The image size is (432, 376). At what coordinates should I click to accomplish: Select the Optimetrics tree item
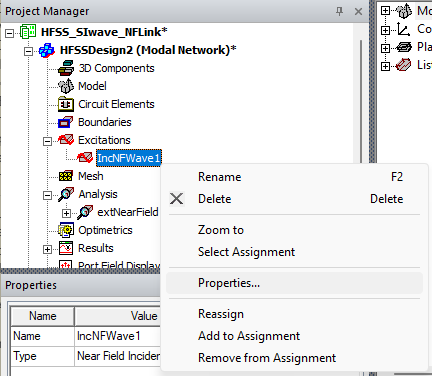105,230
